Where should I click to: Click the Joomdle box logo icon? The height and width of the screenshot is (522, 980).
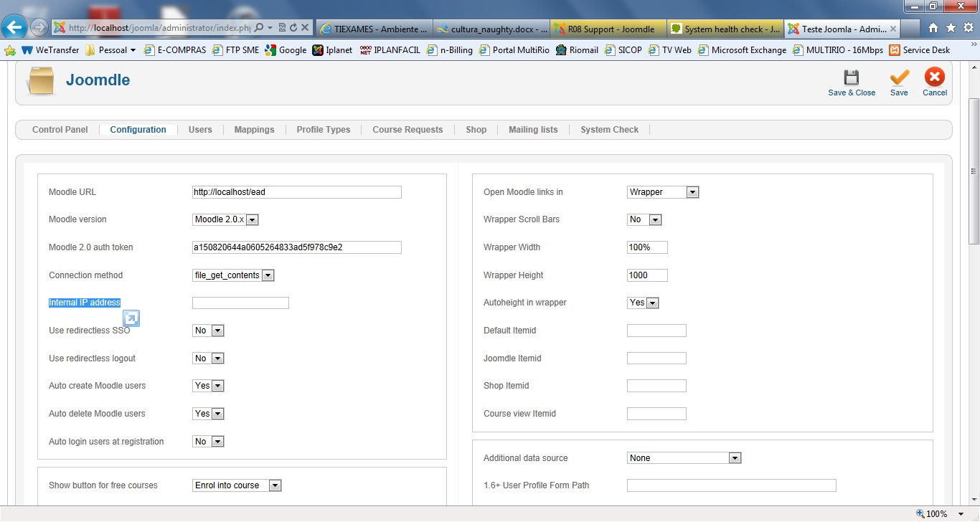[40, 81]
